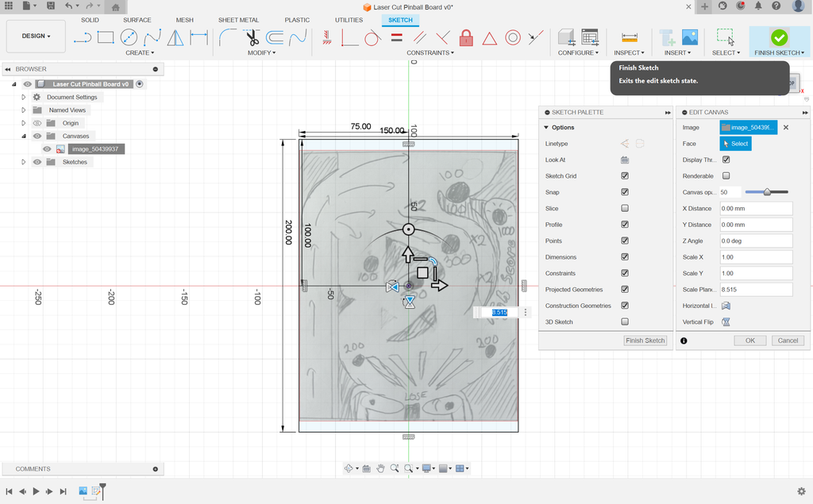Disable the Sketch Grid checkbox
Viewport: 813px width, 504px height.
(x=625, y=175)
